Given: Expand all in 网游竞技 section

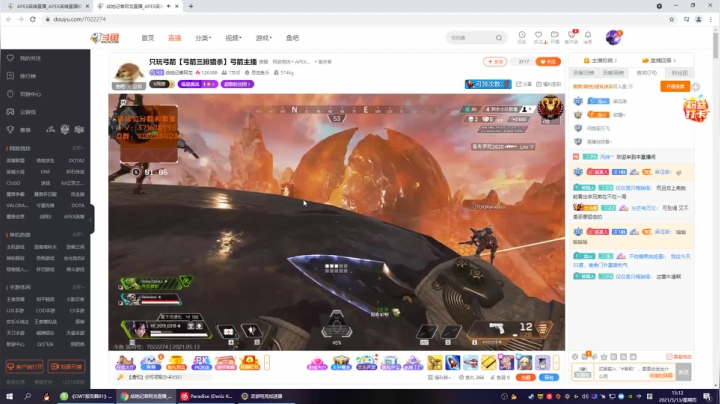Looking at the screenshot, I should (78, 148).
